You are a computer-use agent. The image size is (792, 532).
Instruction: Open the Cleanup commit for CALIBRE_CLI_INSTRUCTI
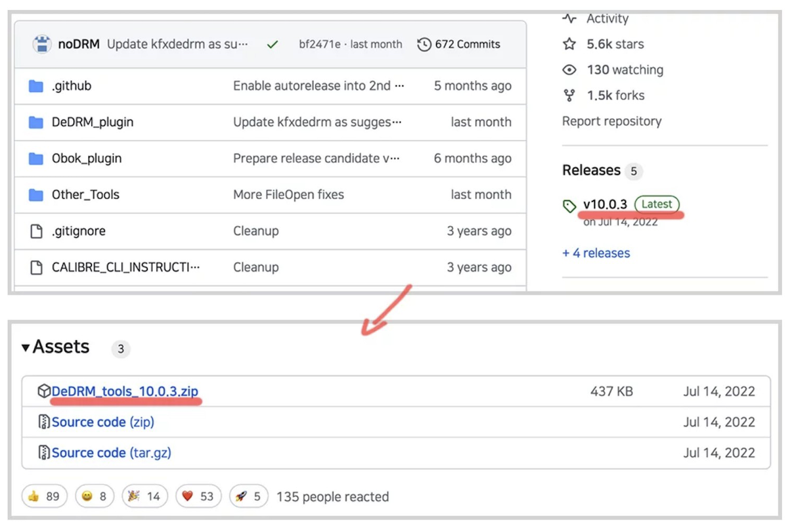[x=256, y=267]
